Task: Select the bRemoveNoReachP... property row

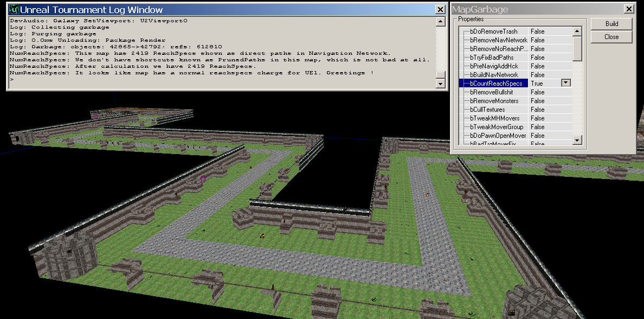Action: click(x=516, y=48)
